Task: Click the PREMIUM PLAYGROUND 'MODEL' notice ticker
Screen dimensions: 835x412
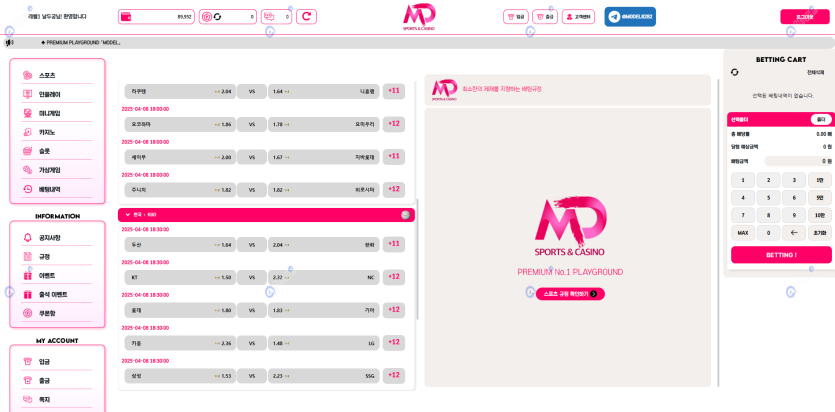Action: [x=81, y=43]
